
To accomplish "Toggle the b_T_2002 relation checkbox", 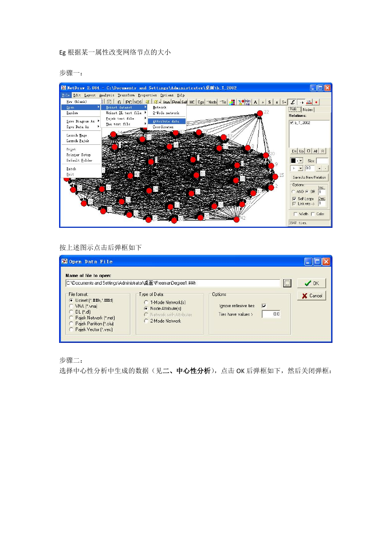I will tap(292, 123).
